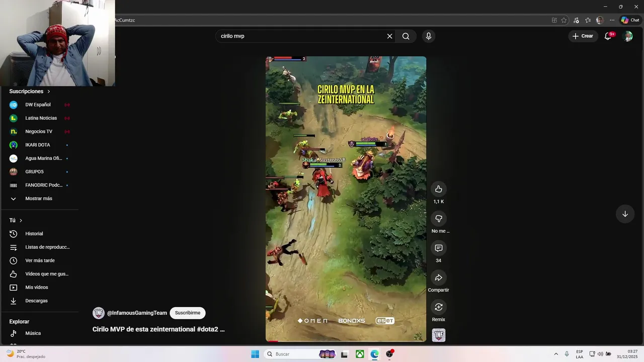Open YouTube notifications bell
This screenshot has height=362, width=644.
pyautogui.click(x=608, y=36)
